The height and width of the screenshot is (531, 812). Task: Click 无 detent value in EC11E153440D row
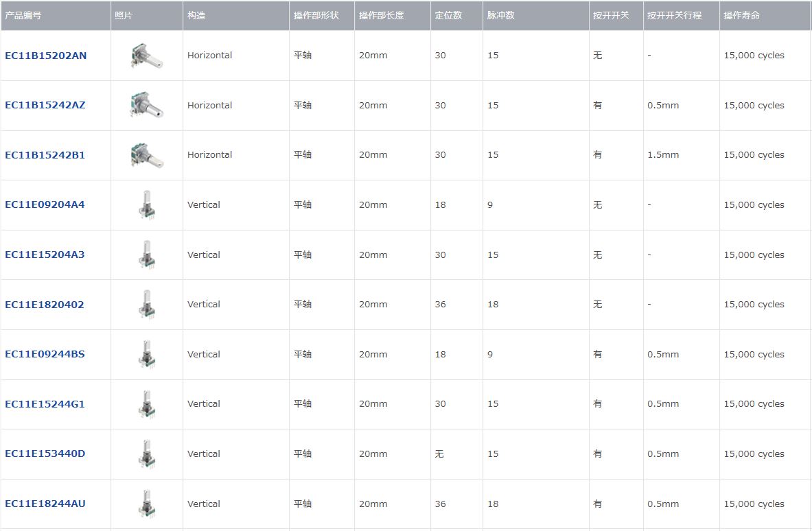[x=439, y=454]
